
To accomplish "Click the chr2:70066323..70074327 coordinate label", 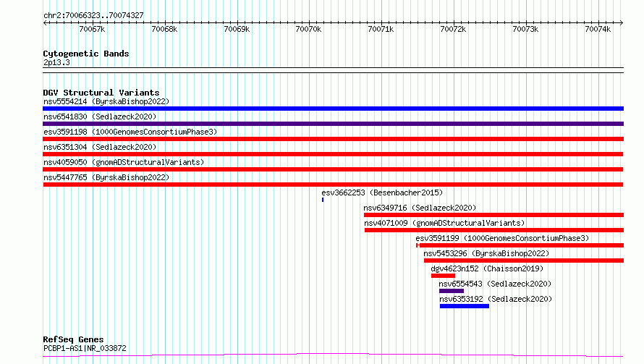I will [x=93, y=16].
